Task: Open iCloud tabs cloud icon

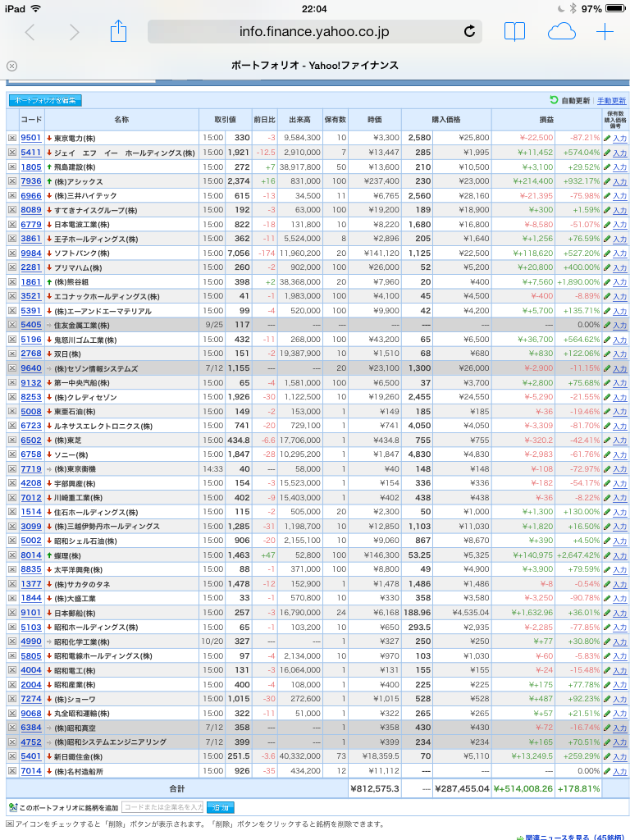Action: [561, 32]
